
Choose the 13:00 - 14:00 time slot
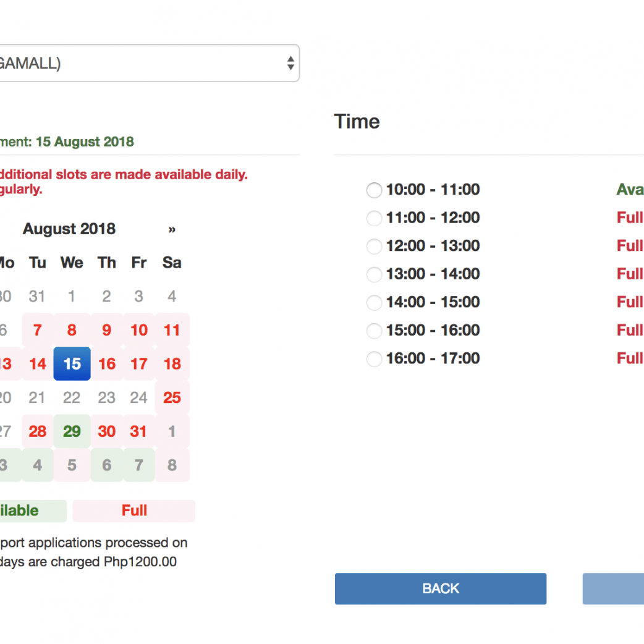(374, 274)
